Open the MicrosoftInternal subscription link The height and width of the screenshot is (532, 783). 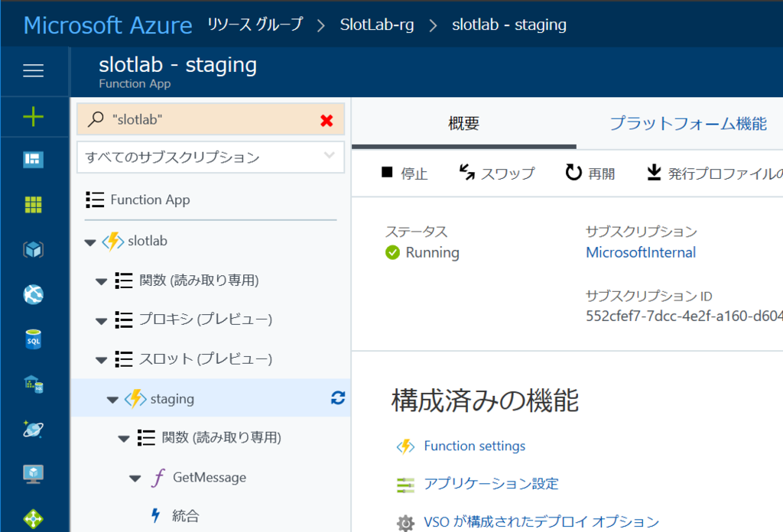click(641, 252)
